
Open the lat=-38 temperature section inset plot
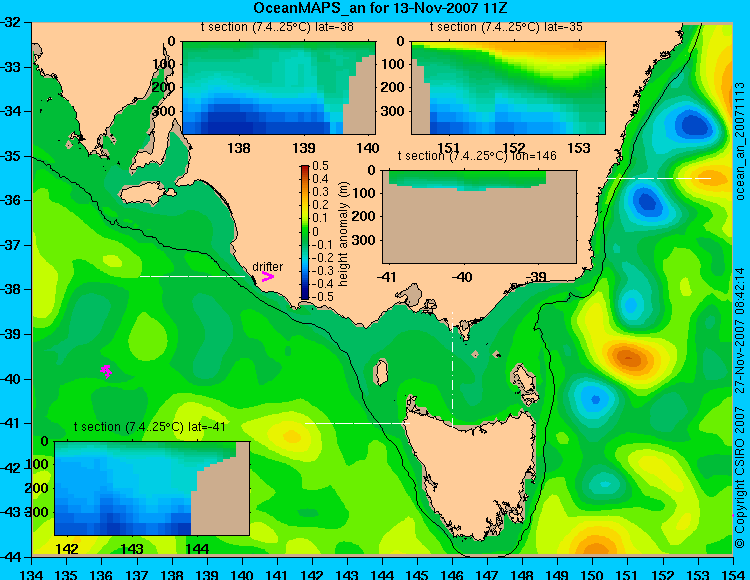[x=279, y=88]
